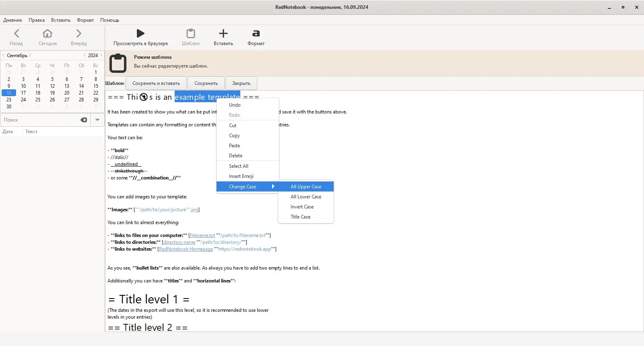The width and height of the screenshot is (644, 346).
Task: Clear the search field with the erase icon
Action: (x=84, y=120)
